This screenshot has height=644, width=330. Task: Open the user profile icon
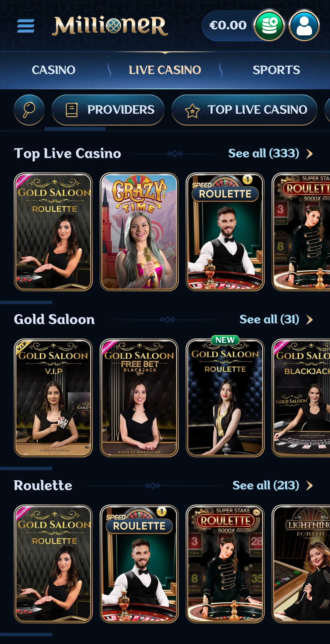pos(304,25)
